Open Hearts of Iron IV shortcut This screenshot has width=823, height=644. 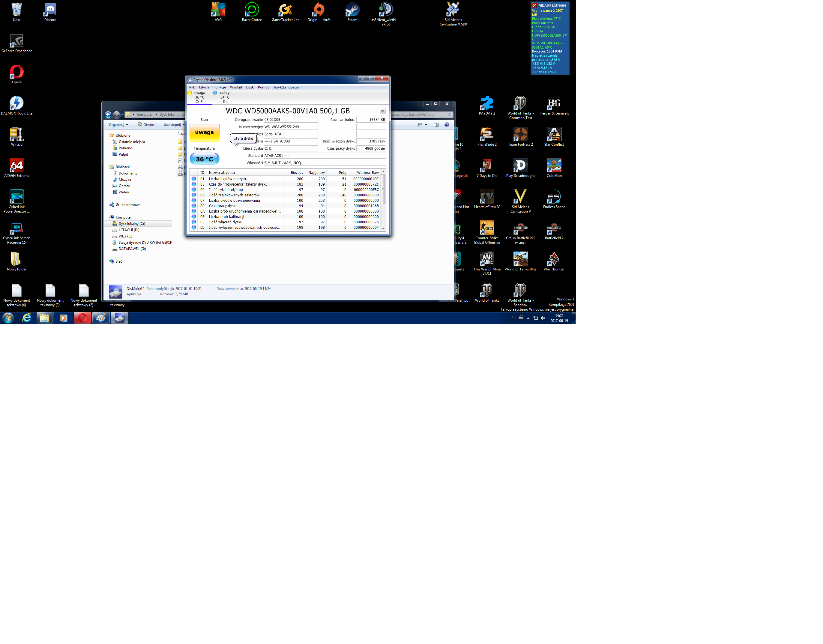click(x=487, y=199)
